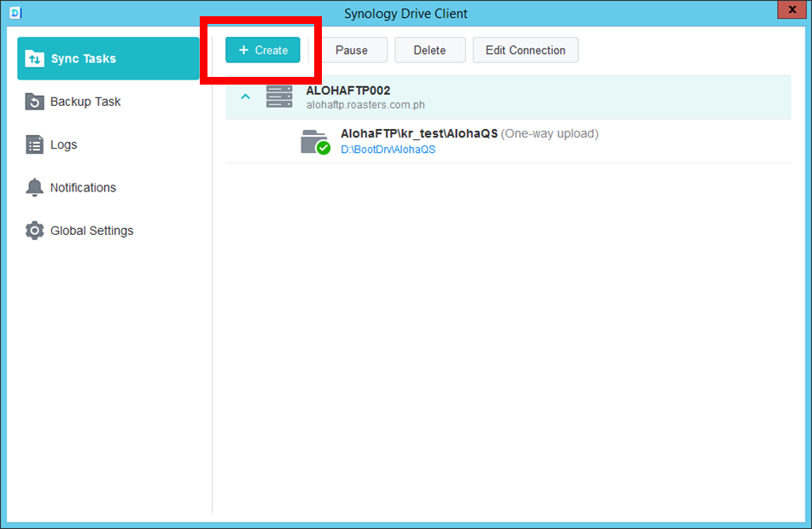Screen dimensions: 812x529
Task: Delete the selected sync task
Action: coord(429,50)
